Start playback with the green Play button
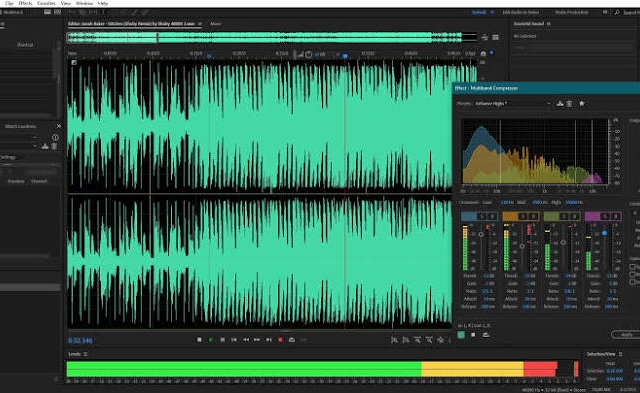 click(x=211, y=340)
